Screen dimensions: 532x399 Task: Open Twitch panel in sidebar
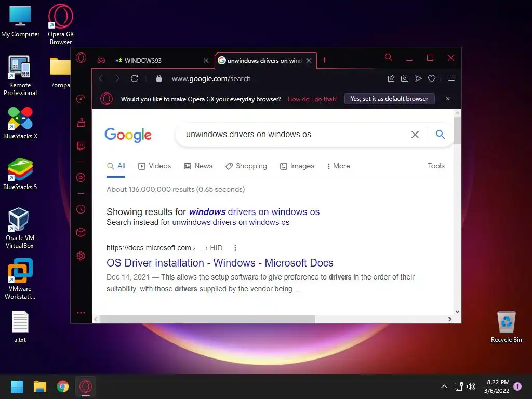point(81,146)
